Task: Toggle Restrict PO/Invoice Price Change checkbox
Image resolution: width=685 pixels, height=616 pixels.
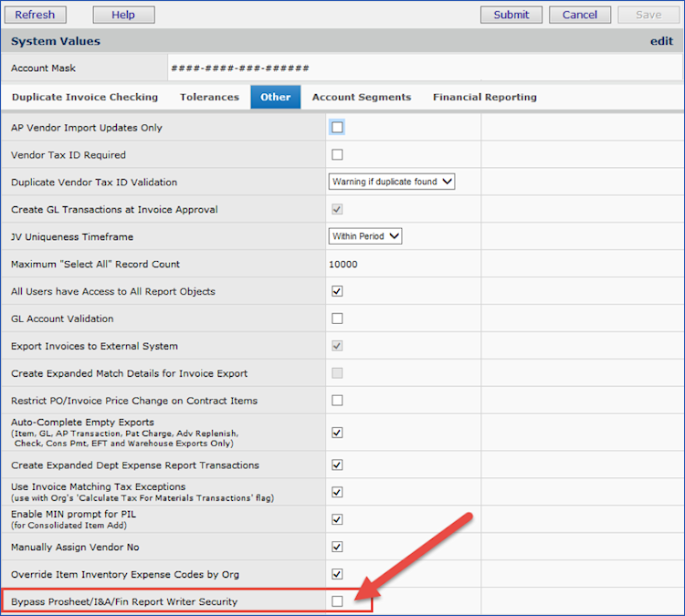Action: click(x=337, y=401)
